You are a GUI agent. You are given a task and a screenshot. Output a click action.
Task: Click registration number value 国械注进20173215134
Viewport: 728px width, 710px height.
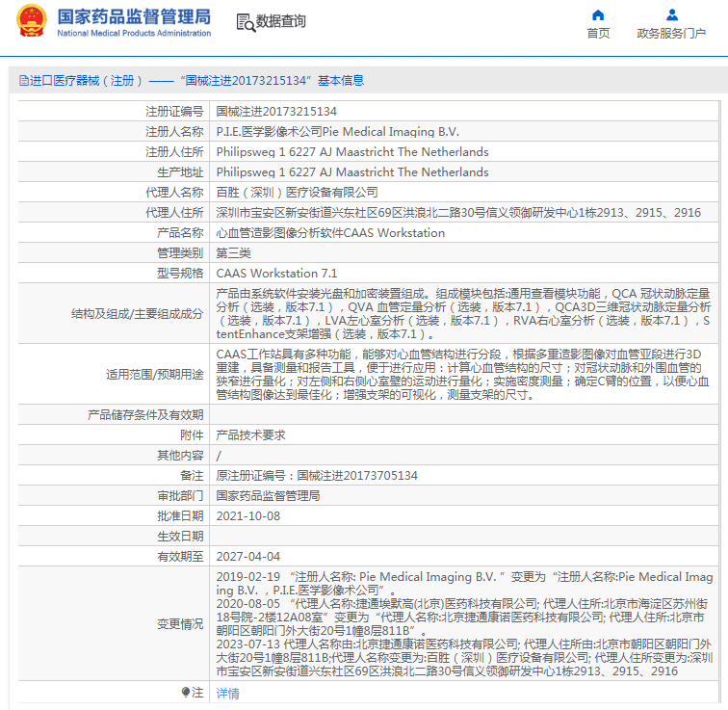click(276, 112)
